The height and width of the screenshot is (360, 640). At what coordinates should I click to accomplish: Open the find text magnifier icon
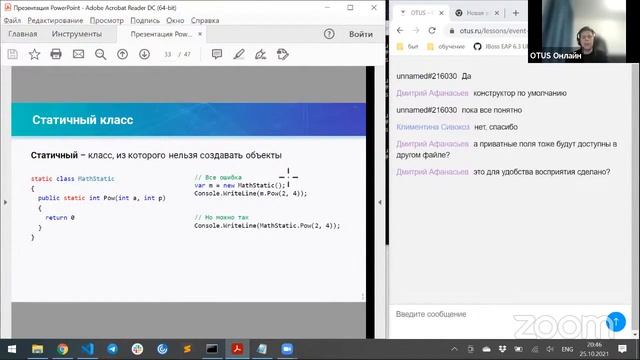coord(100,54)
